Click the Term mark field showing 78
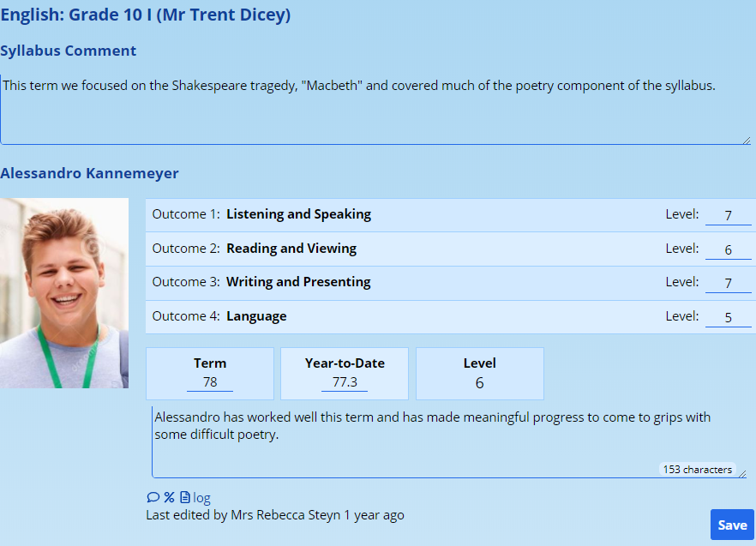 click(210, 382)
